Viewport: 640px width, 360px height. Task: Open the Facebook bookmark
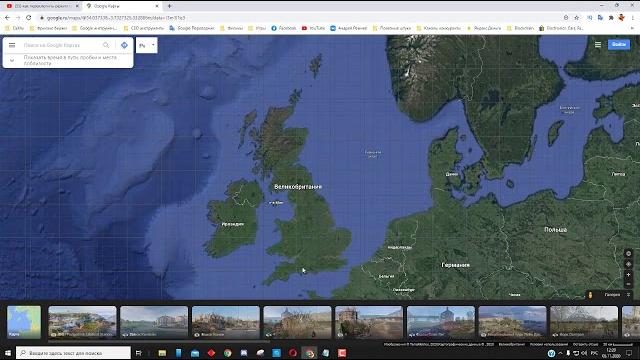(284, 28)
